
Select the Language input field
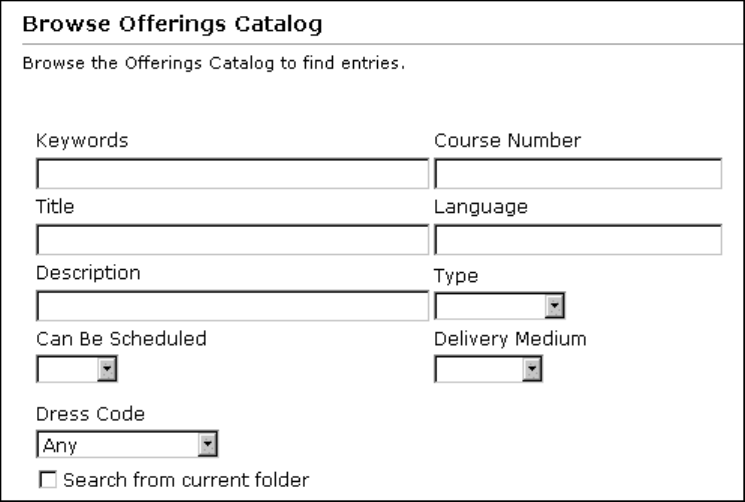(577, 240)
